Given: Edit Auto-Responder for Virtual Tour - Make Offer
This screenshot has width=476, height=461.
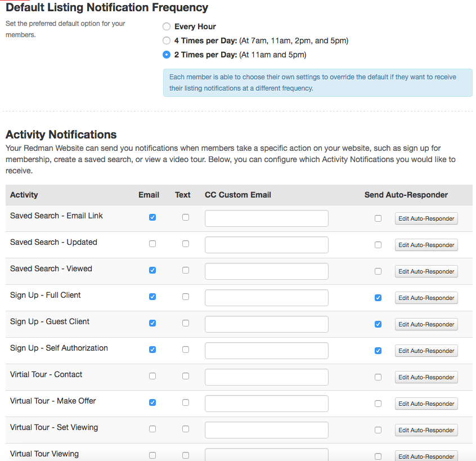Looking at the screenshot, I should point(426,404).
